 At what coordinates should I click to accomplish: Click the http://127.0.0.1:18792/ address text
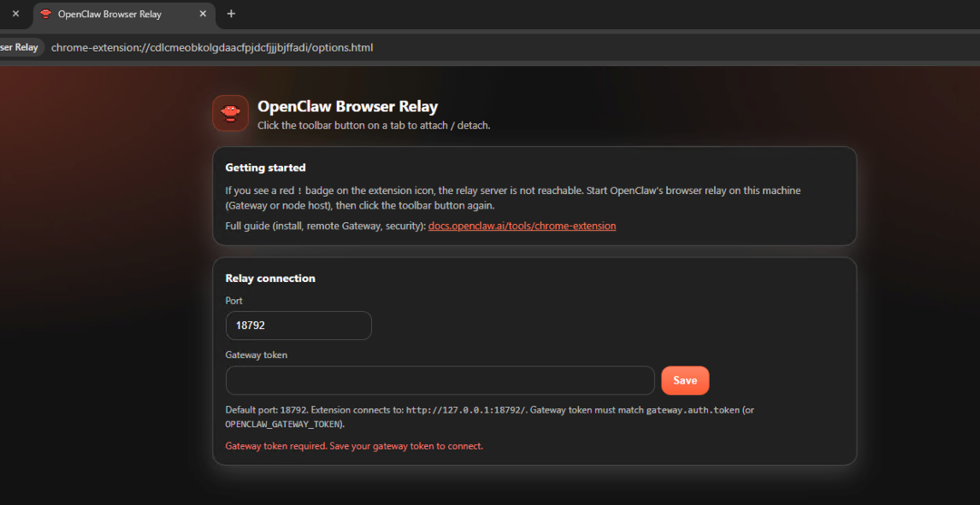tap(467, 410)
